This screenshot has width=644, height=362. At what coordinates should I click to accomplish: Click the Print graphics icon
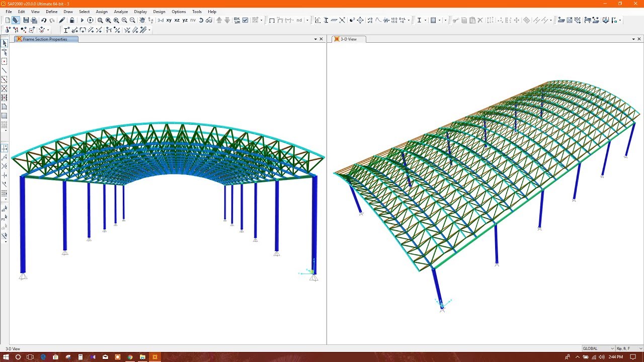pos(34,20)
